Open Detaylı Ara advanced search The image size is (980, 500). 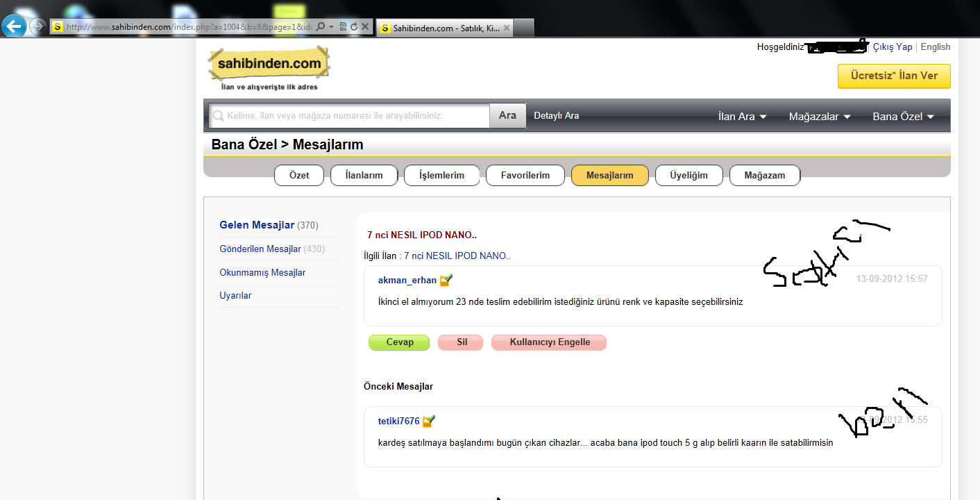[x=556, y=115]
